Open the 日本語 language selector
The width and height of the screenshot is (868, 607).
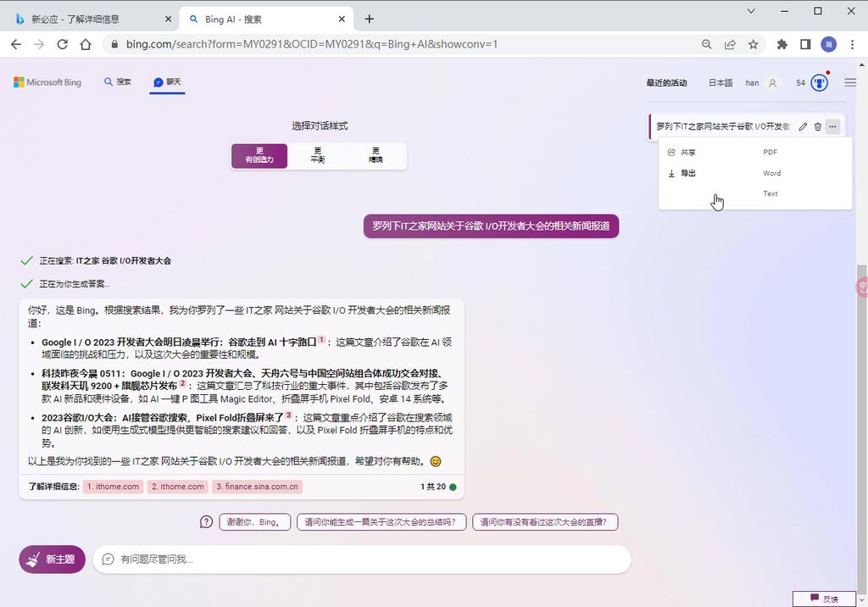(x=719, y=82)
